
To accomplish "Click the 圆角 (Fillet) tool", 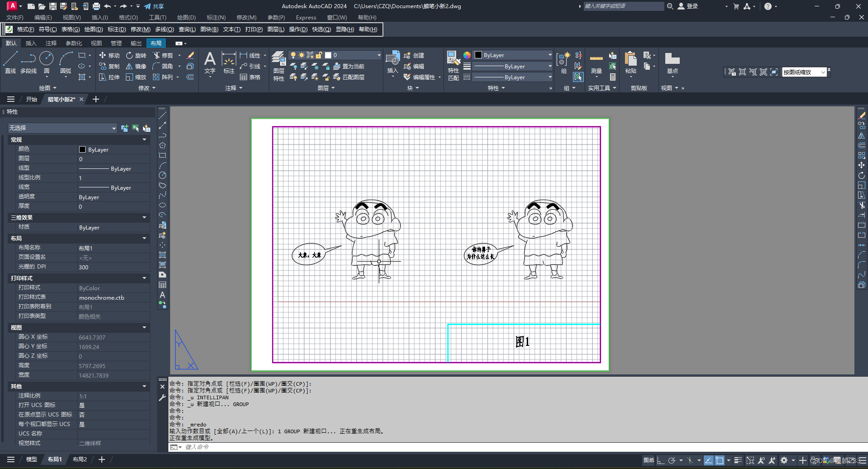I will click(x=163, y=66).
